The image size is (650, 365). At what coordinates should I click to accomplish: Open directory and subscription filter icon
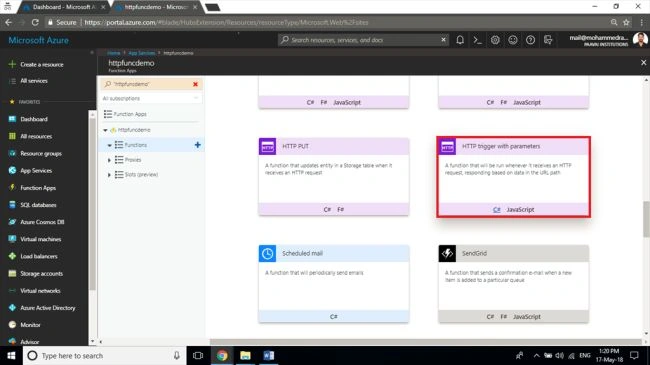click(548, 40)
